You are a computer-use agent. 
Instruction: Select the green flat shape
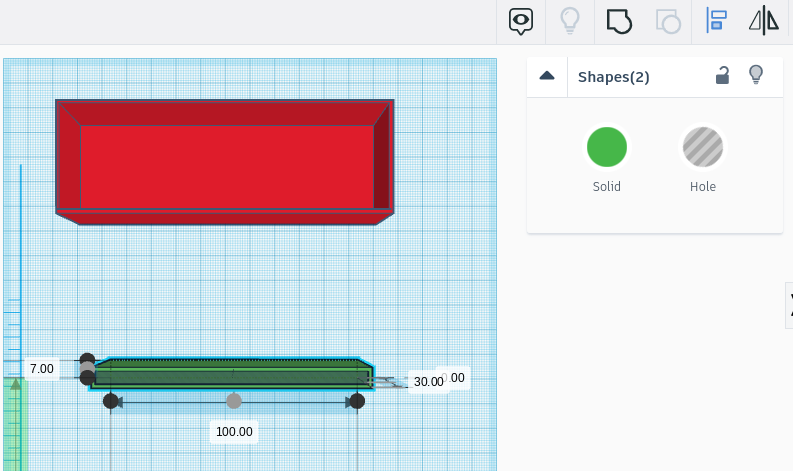click(x=232, y=374)
